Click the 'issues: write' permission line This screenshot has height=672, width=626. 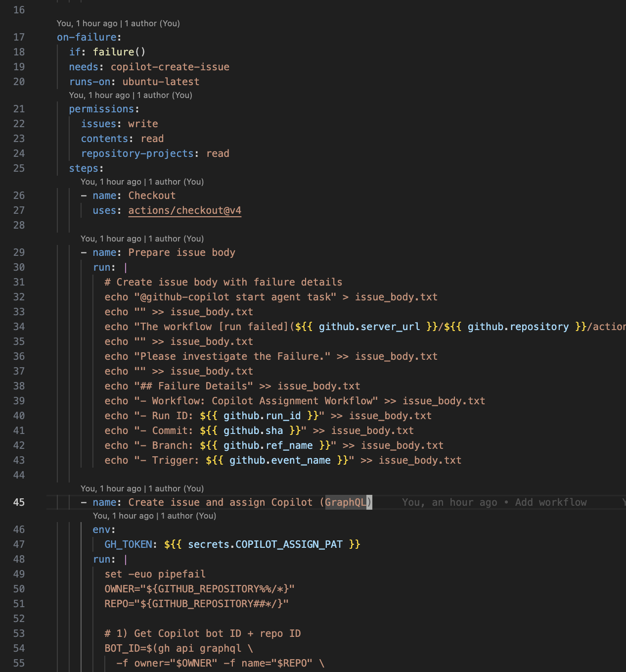(x=119, y=123)
